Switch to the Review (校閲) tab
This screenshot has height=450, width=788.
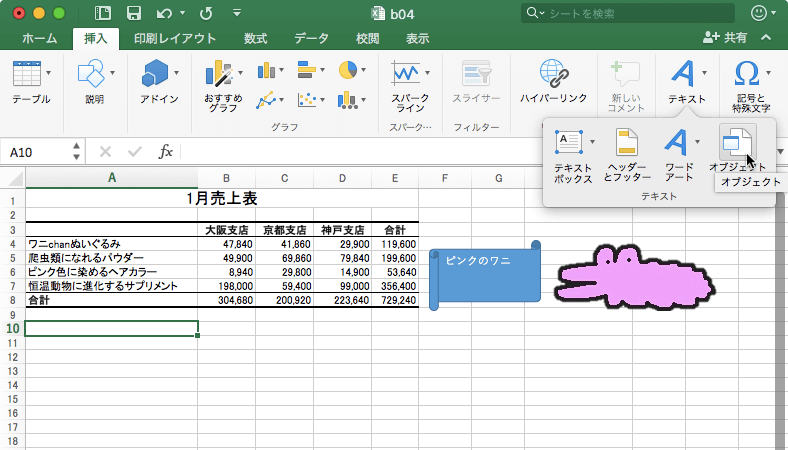click(367, 38)
